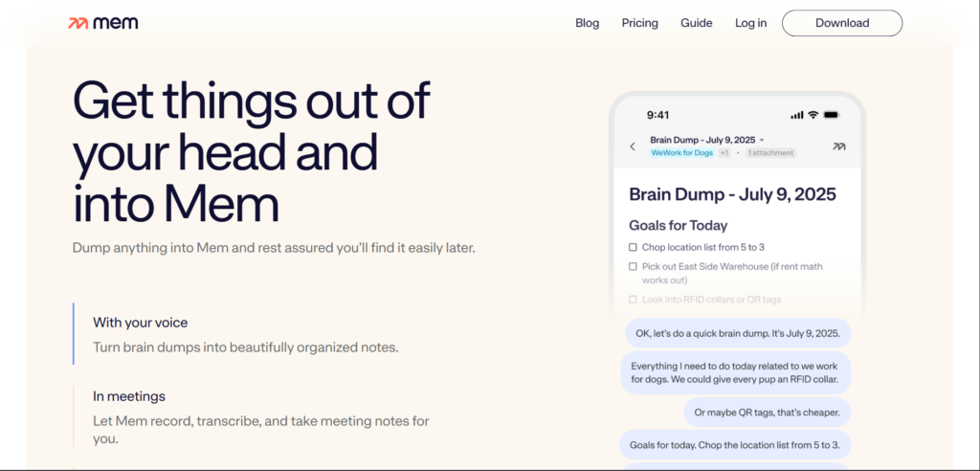The height and width of the screenshot is (471, 980).
Task: Click the Wi-Fi icon in the phone status bar
Action: click(x=813, y=115)
